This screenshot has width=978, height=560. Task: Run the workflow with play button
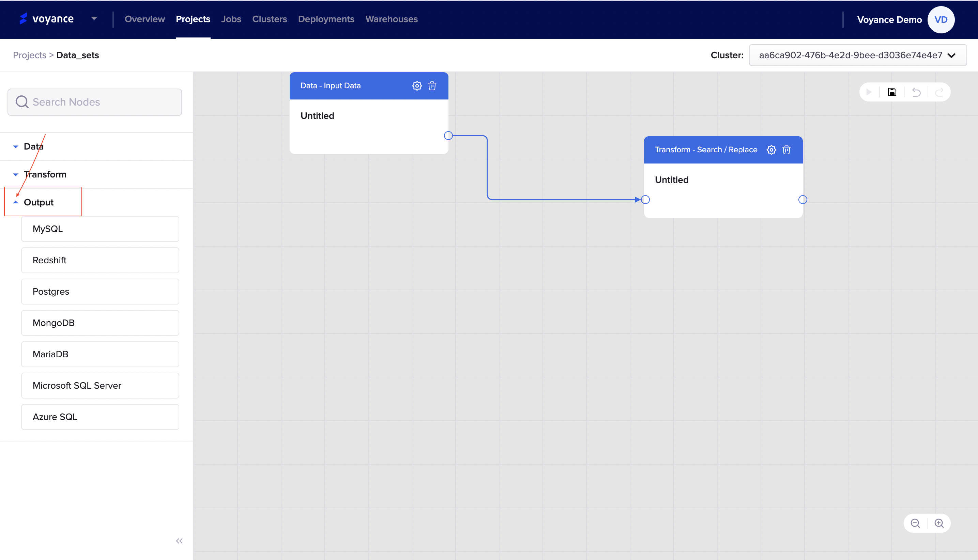pos(869,92)
